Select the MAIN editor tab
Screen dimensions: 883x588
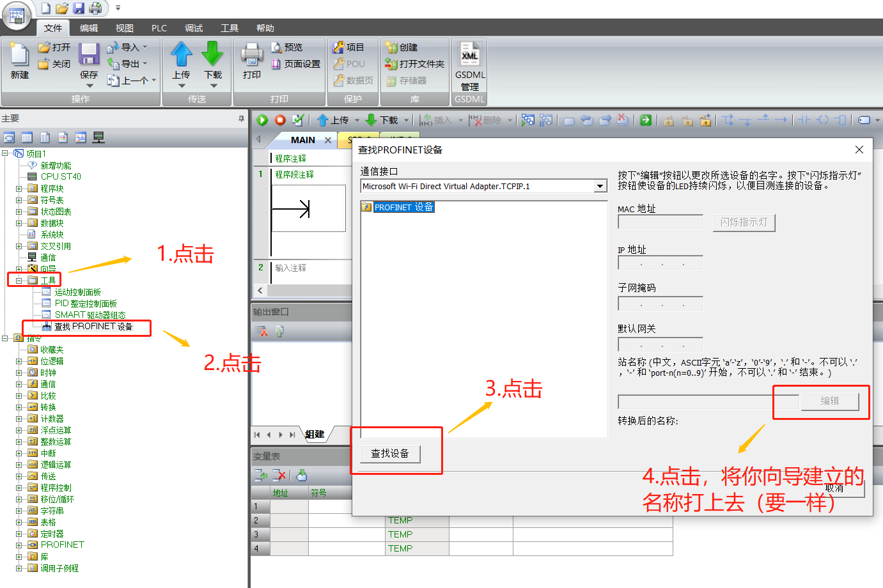click(x=302, y=140)
